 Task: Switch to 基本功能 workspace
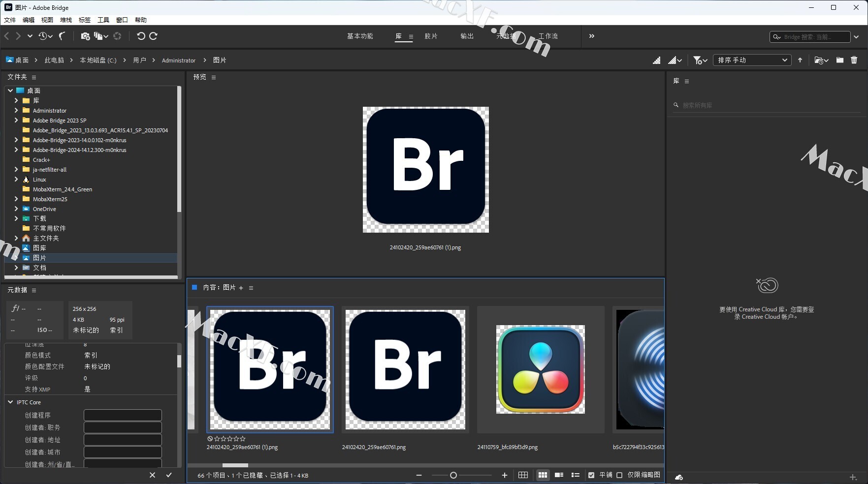(x=360, y=36)
